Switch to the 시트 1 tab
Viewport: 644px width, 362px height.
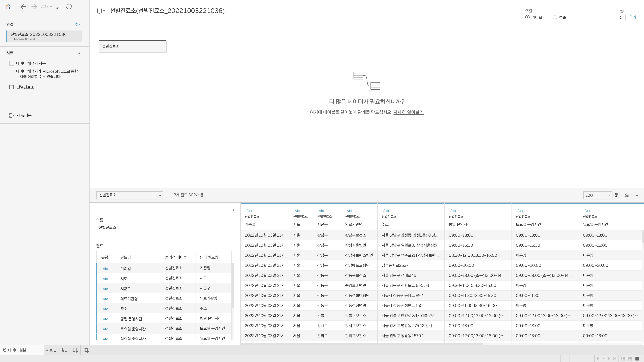point(51,350)
